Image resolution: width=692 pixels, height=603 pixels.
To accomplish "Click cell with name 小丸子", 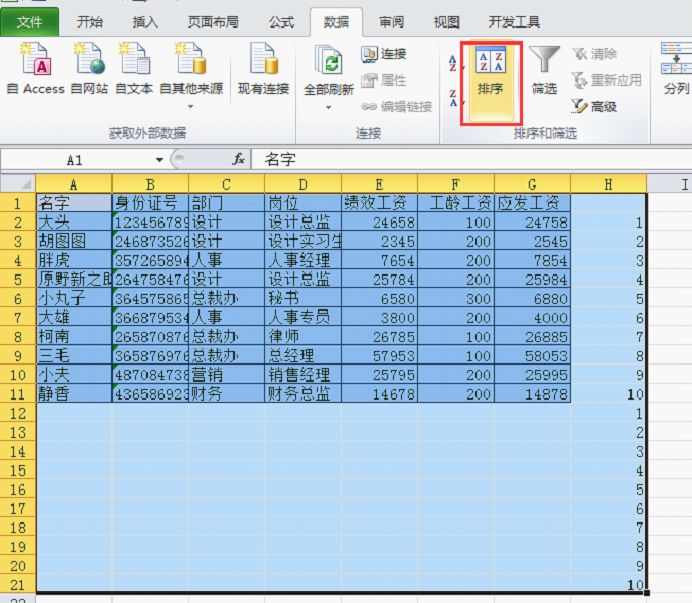I will pyautogui.click(x=74, y=298).
